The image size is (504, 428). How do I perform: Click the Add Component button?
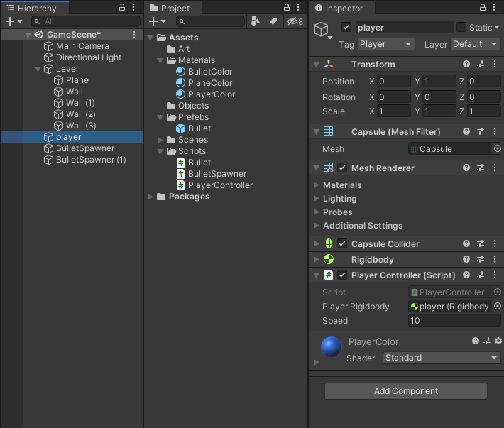tap(406, 390)
